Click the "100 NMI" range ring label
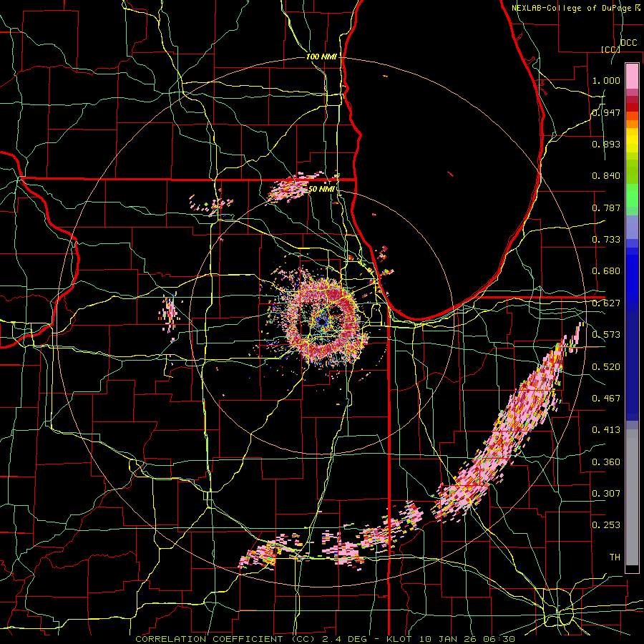The height and width of the screenshot is (644, 644). coord(321,57)
